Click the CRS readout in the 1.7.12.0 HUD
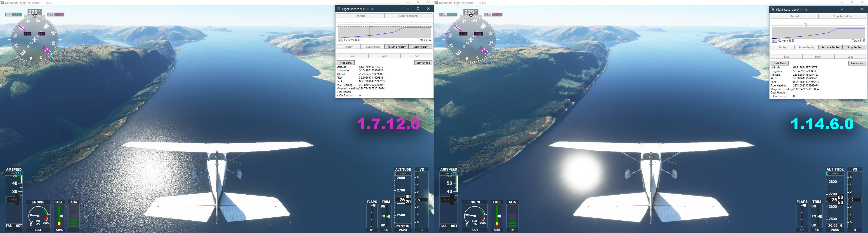This screenshot has height=233, width=868. point(56,14)
